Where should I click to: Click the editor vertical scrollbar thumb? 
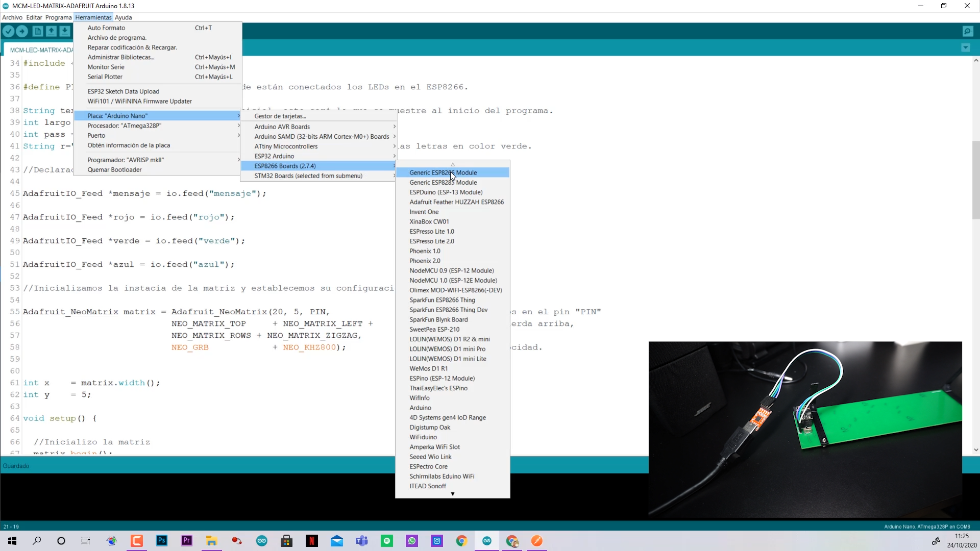click(x=975, y=180)
